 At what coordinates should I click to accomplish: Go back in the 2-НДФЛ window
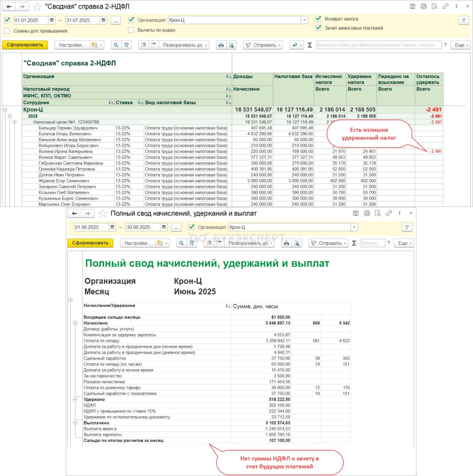coord(9,7)
